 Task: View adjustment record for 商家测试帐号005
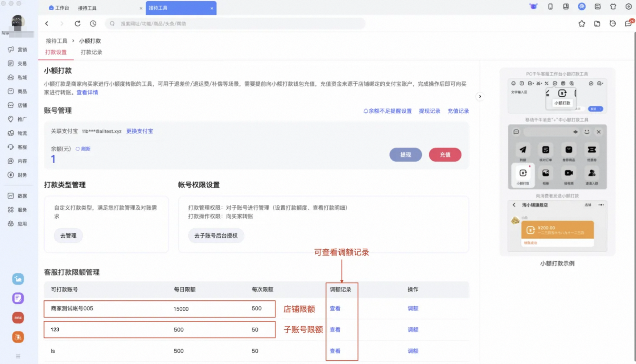pyautogui.click(x=335, y=309)
